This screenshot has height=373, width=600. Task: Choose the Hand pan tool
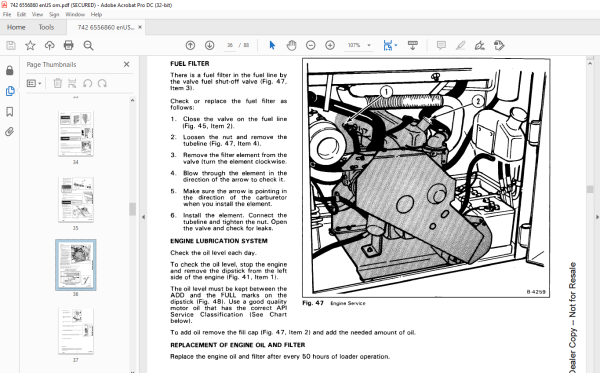coord(292,45)
